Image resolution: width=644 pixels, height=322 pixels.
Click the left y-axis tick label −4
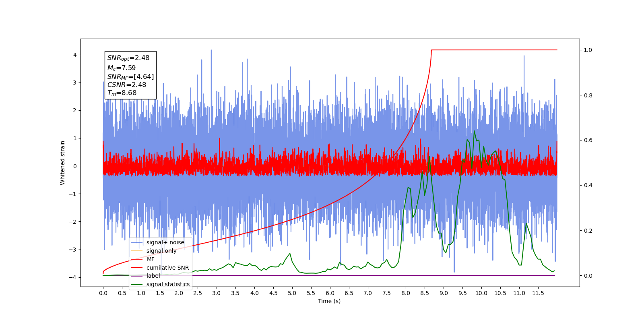click(x=73, y=277)
